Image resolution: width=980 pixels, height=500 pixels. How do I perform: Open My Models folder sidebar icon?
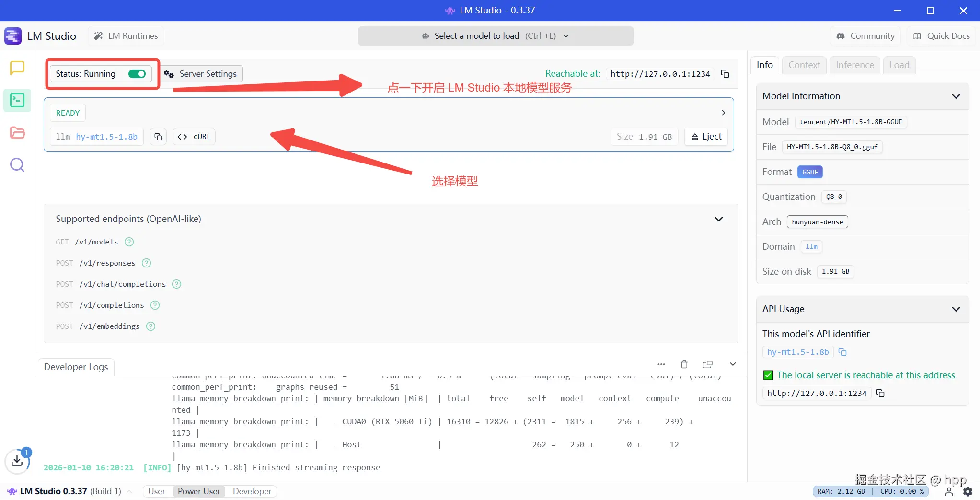(x=17, y=132)
